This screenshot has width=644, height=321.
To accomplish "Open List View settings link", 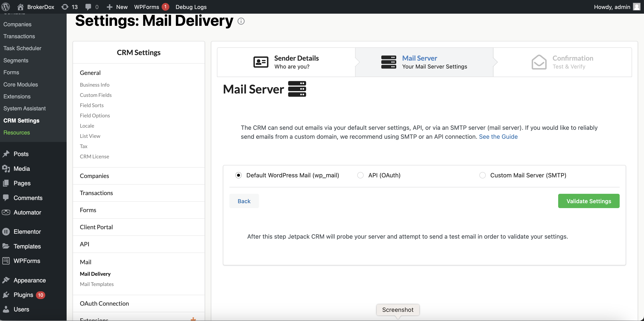I will 90,136.
